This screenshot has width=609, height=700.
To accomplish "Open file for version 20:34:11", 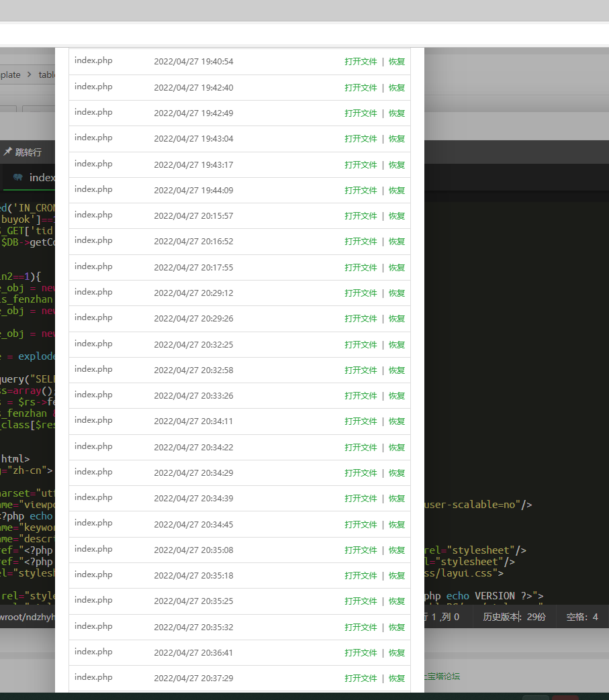I will [x=361, y=421].
